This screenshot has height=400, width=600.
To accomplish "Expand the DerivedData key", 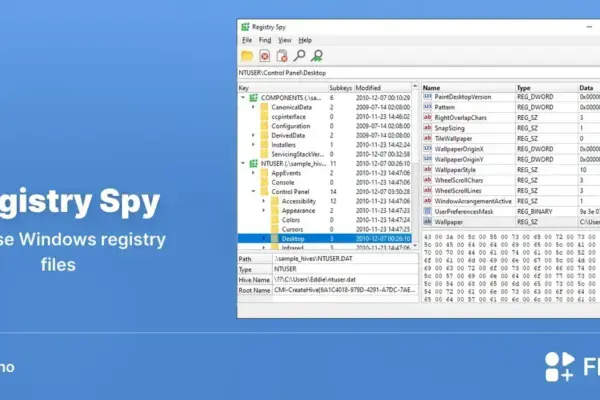I will (x=253, y=136).
